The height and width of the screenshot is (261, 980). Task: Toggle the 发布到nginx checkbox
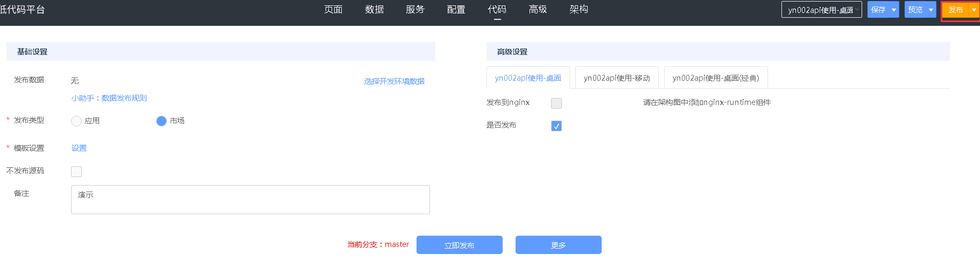click(x=556, y=103)
